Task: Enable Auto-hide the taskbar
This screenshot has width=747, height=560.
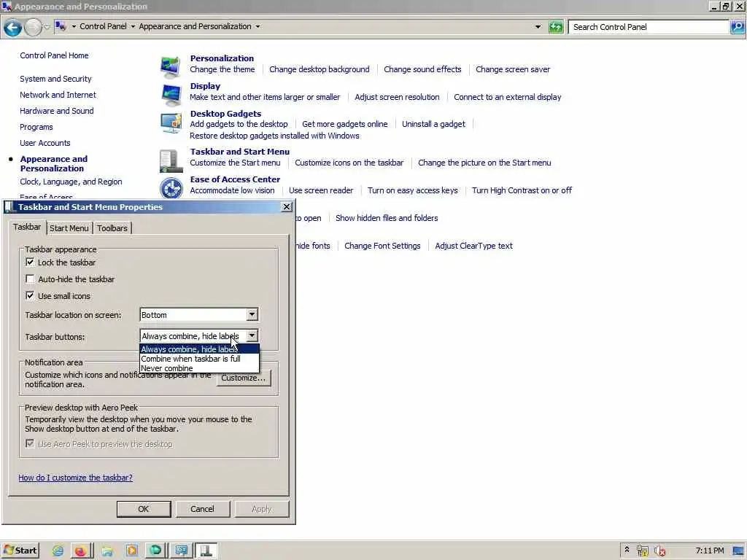Action: click(x=30, y=279)
